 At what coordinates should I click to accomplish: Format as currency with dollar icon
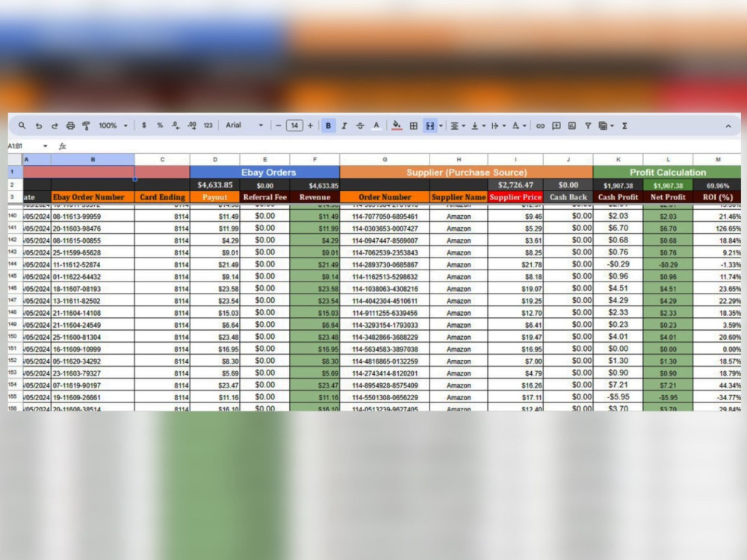pyautogui.click(x=144, y=125)
